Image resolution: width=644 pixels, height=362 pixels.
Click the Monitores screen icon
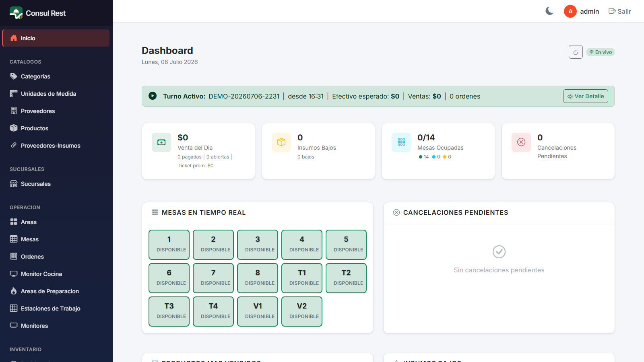pyautogui.click(x=14, y=325)
